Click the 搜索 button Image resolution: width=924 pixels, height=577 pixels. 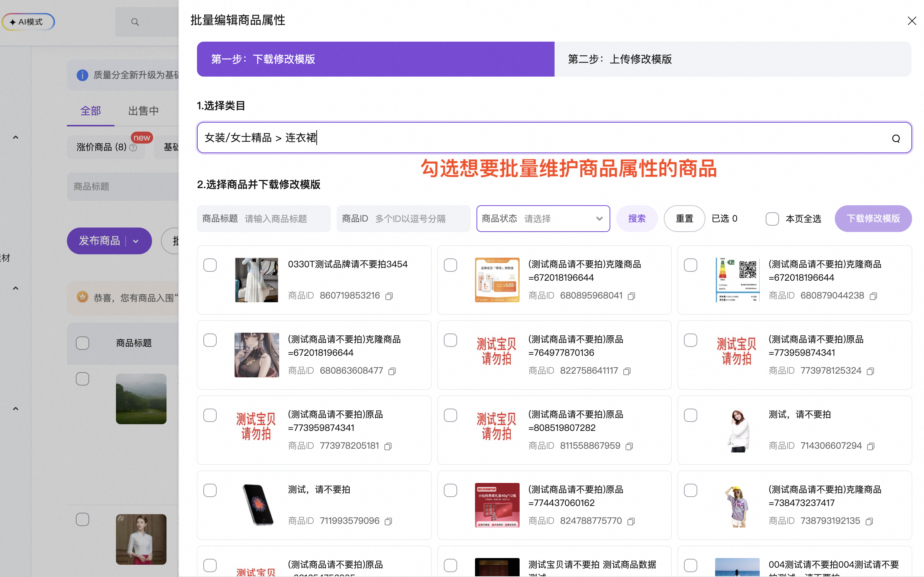[x=637, y=219]
